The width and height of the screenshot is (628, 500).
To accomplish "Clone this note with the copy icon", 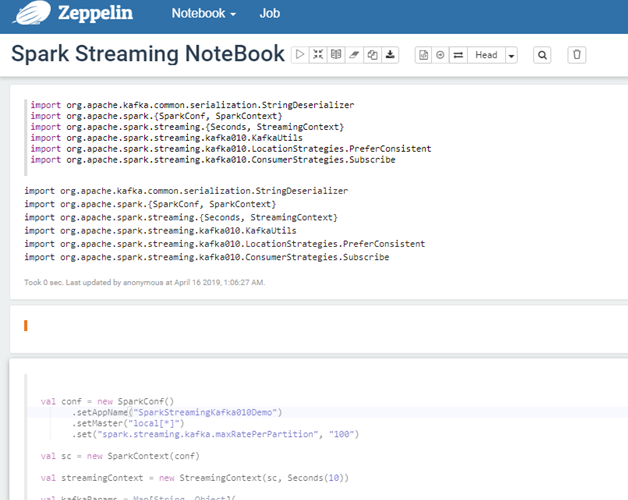I will click(x=372, y=54).
